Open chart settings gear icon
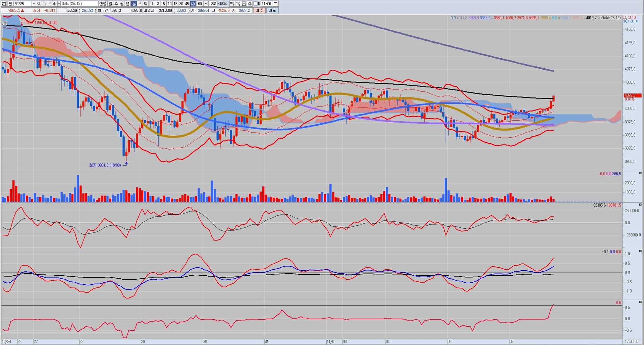 [x=250, y=4]
